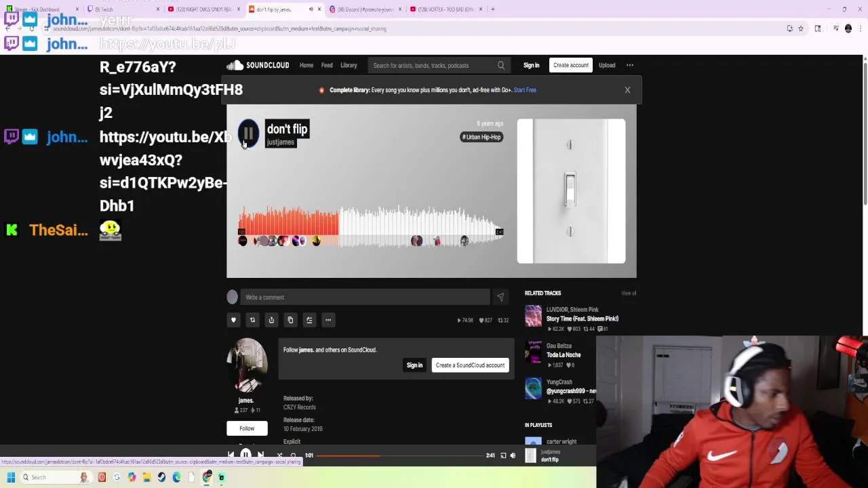Open the Home tab in SoundCloud
The width and height of the screenshot is (868, 488).
pyautogui.click(x=307, y=65)
